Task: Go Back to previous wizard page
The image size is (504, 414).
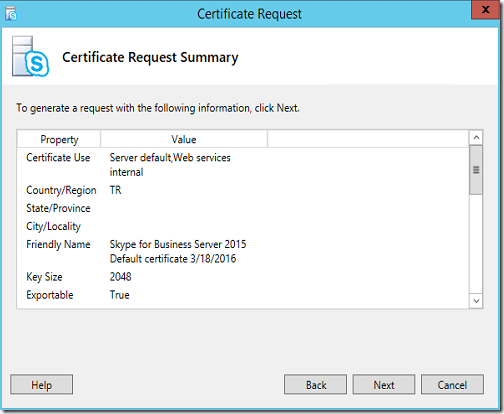Action: [x=315, y=385]
